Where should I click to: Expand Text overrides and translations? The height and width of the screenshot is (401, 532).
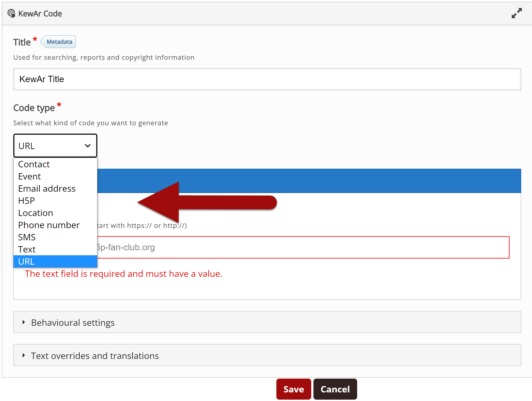tap(95, 356)
